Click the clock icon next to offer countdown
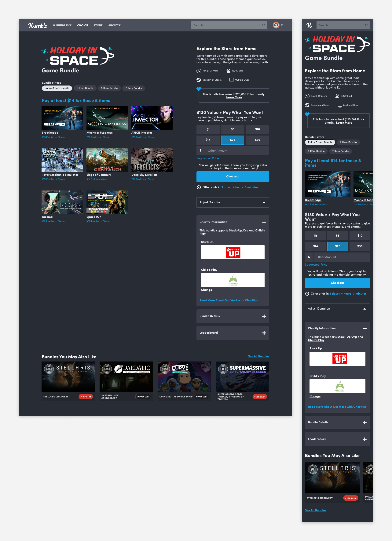This screenshot has width=392, height=541. (199, 187)
